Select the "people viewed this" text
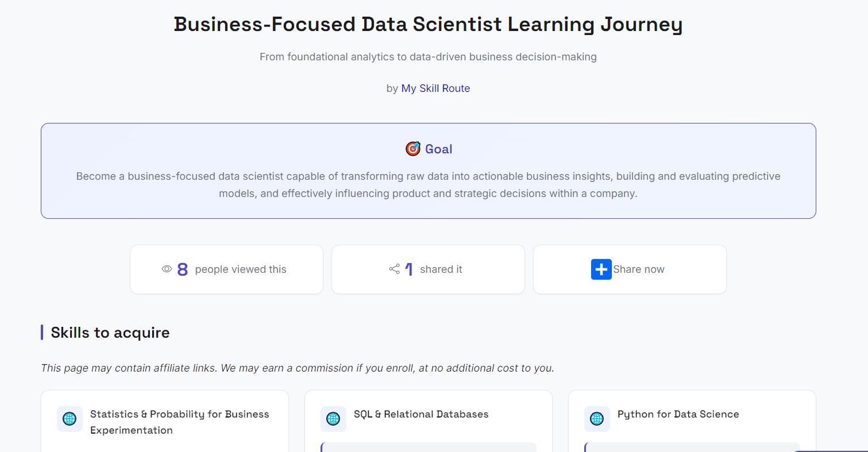This screenshot has height=452, width=868. click(241, 269)
